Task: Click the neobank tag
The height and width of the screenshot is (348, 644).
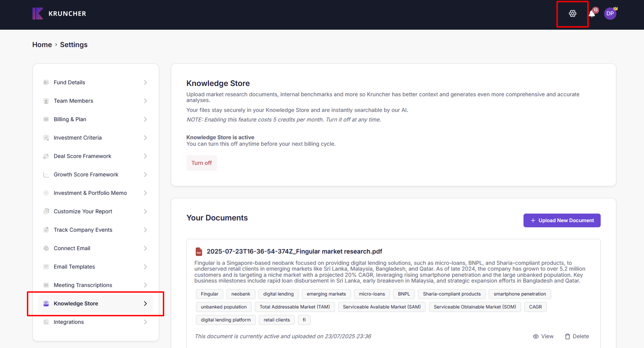Action: [241, 294]
